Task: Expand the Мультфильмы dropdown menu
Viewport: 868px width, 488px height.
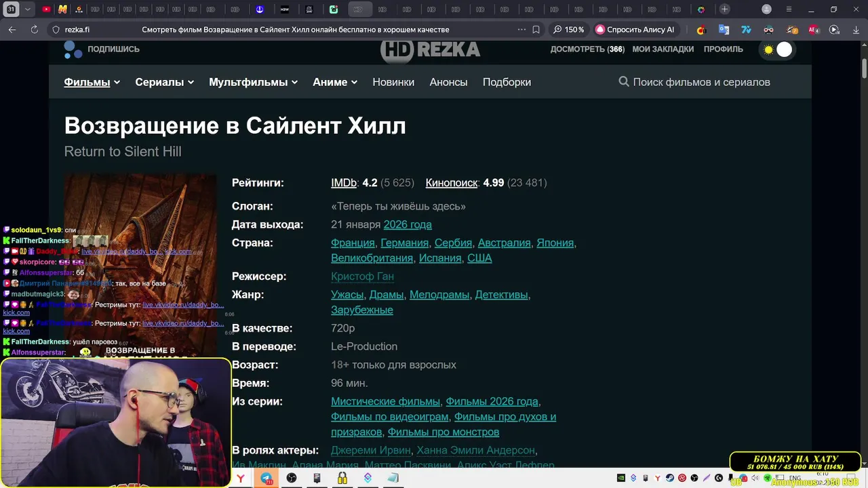Action: tap(253, 82)
